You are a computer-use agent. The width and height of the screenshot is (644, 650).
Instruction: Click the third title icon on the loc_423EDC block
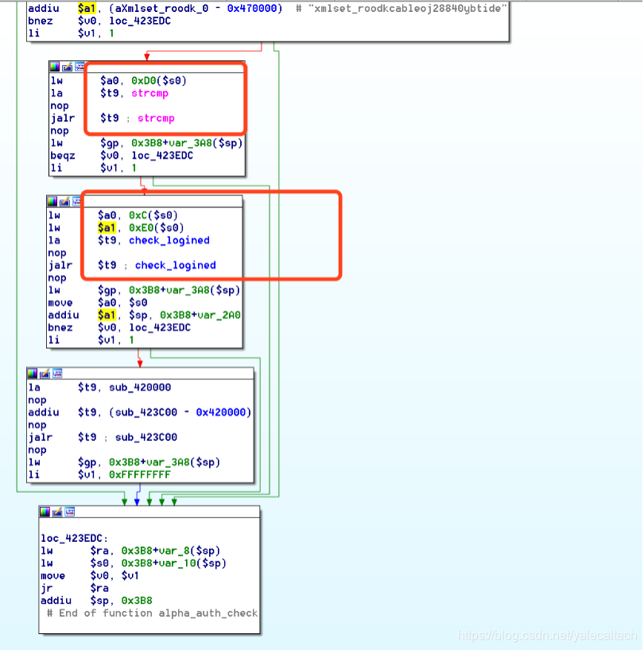(70, 512)
